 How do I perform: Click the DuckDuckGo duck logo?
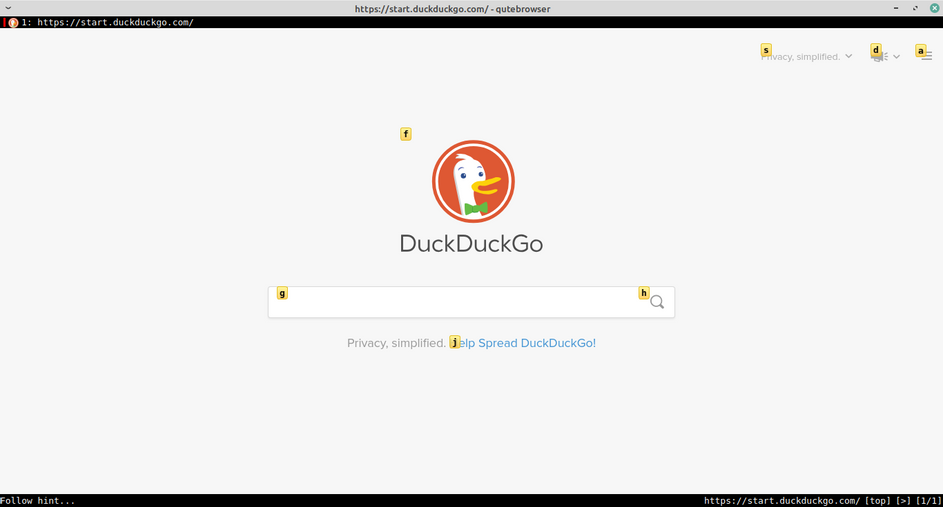point(473,182)
